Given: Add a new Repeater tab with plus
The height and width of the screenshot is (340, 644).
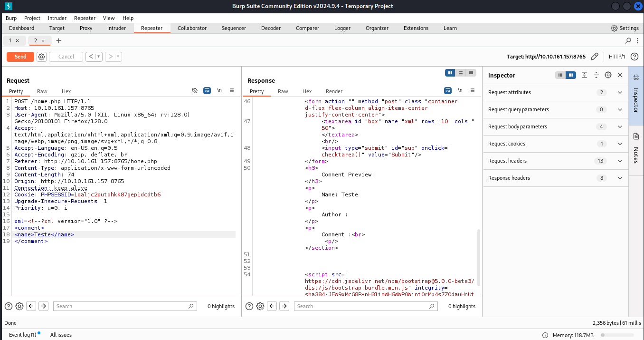Looking at the screenshot, I should click(59, 40).
